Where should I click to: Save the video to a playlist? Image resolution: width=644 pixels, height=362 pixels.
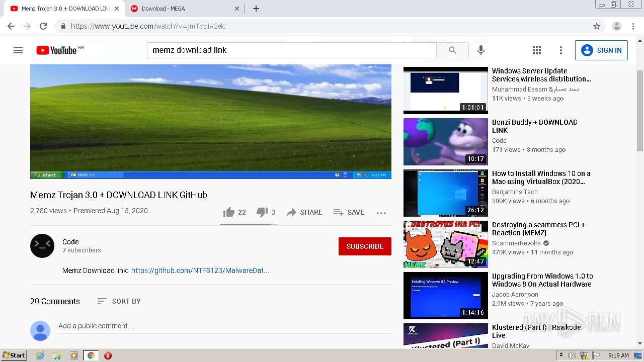(349, 212)
